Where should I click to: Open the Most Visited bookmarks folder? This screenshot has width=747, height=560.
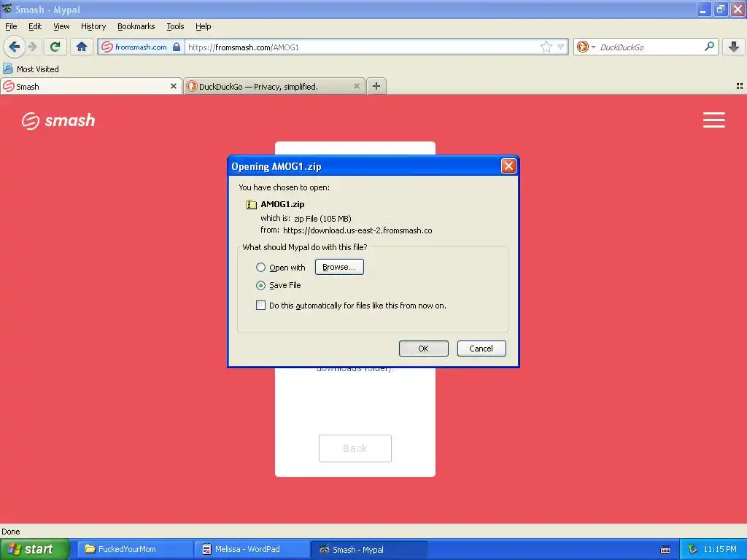point(31,69)
